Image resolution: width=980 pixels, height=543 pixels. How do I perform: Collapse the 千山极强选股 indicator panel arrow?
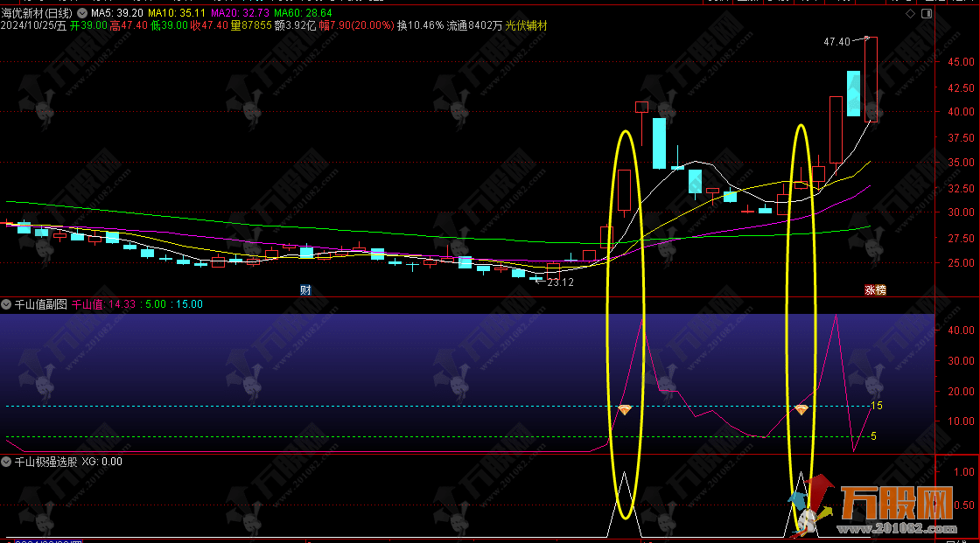[x=6, y=462]
